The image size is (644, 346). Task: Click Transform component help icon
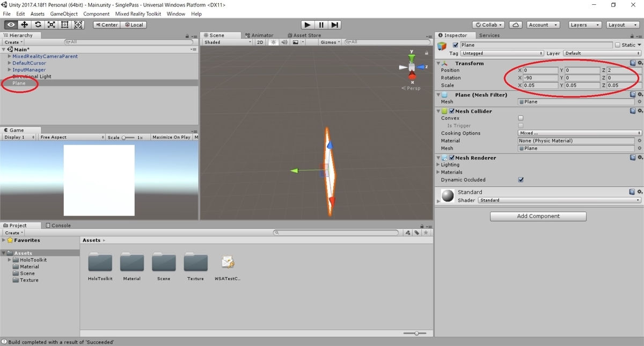pos(633,63)
